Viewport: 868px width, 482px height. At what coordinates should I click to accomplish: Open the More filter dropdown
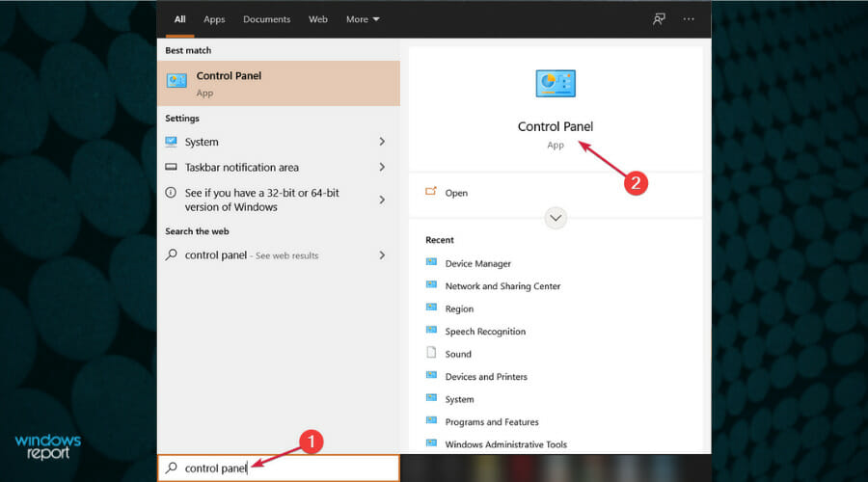pos(363,19)
